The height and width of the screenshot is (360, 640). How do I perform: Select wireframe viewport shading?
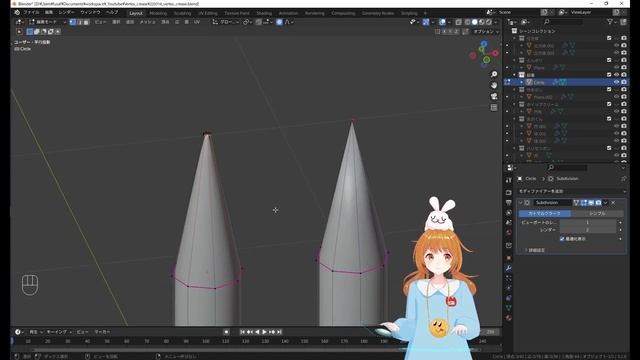click(x=467, y=22)
